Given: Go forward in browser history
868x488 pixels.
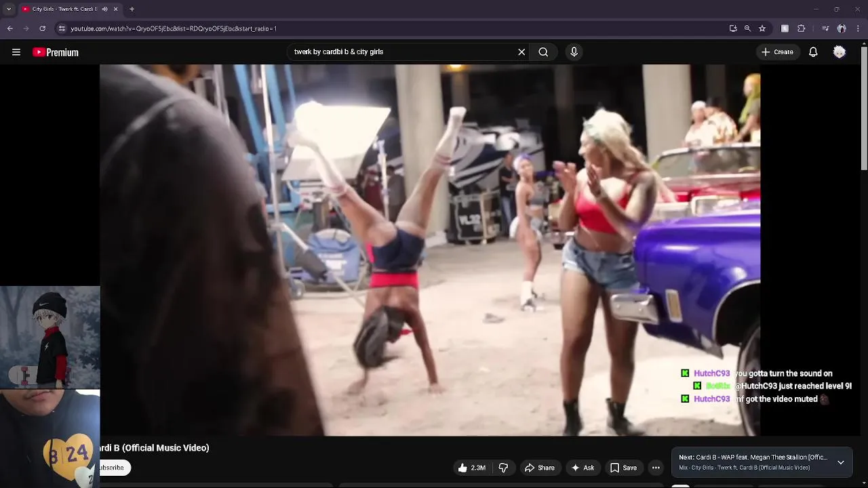Looking at the screenshot, I should [26, 28].
